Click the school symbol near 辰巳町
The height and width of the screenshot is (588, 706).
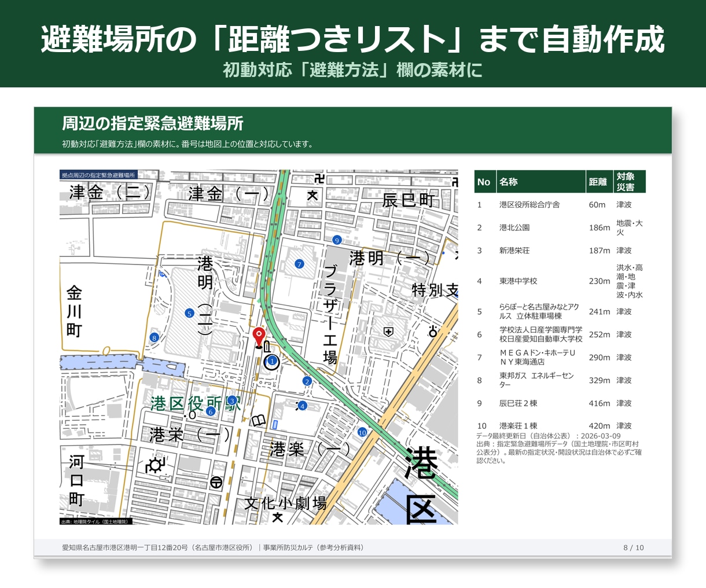[312, 196]
